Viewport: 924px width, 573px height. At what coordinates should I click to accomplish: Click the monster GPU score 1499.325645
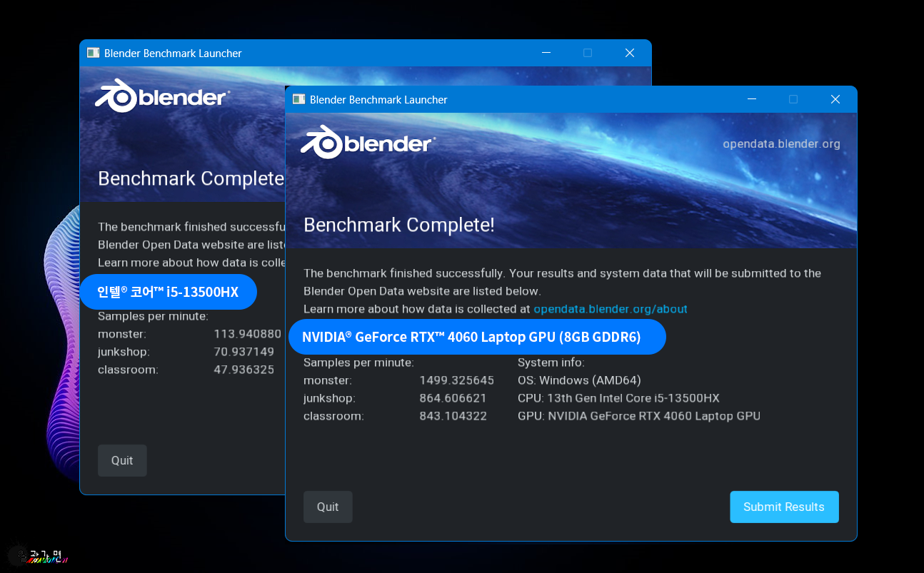click(457, 380)
